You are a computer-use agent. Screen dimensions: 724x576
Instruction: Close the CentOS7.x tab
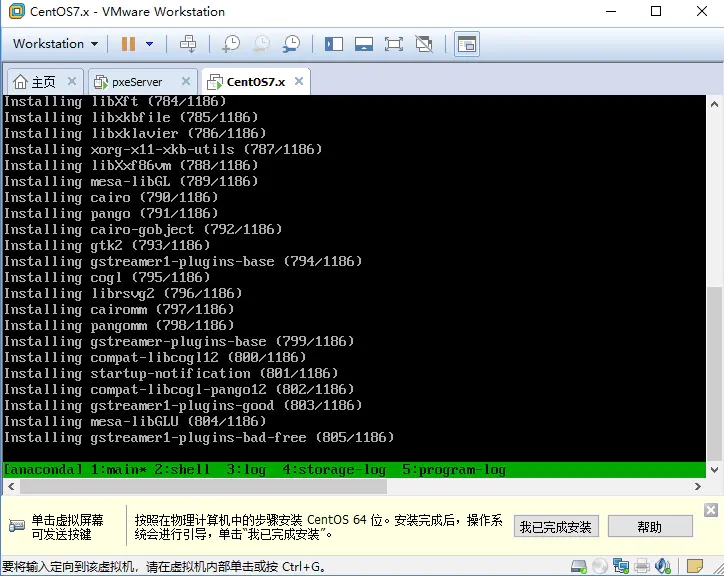(x=299, y=81)
